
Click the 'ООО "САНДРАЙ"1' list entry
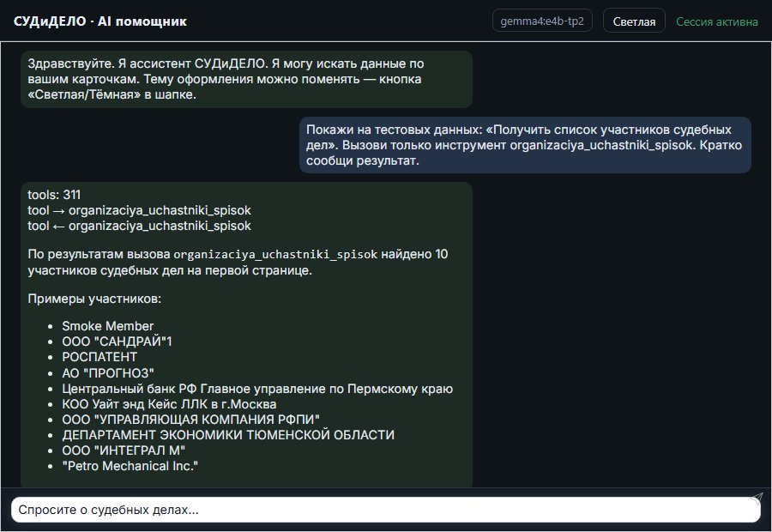point(118,342)
